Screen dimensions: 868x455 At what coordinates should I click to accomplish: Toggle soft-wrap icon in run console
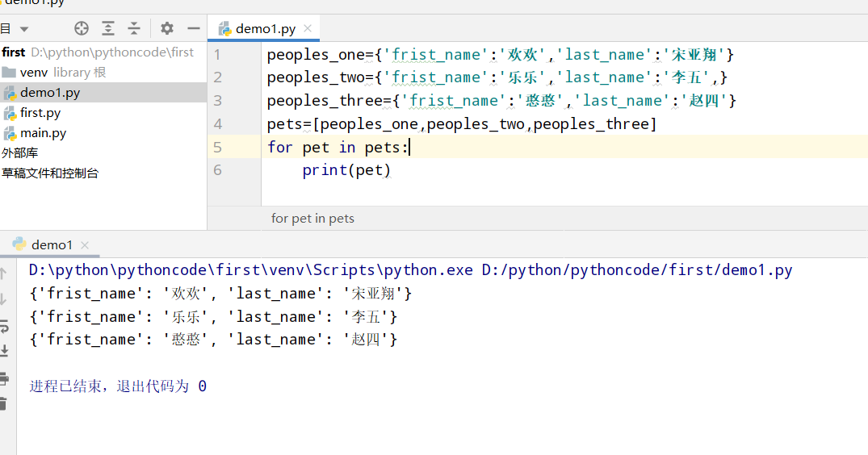4,326
